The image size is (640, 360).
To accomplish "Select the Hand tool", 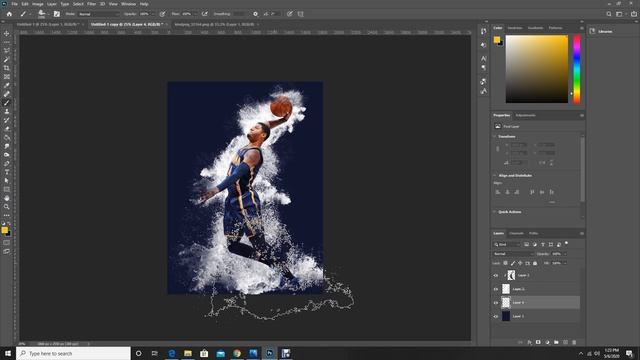I will coord(7,198).
